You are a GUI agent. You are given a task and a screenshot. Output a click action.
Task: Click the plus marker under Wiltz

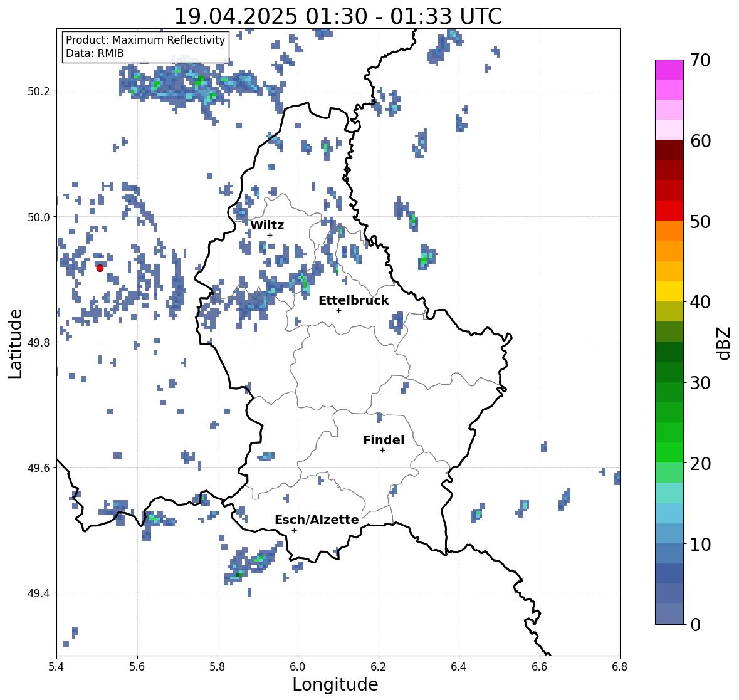pyautogui.click(x=270, y=236)
